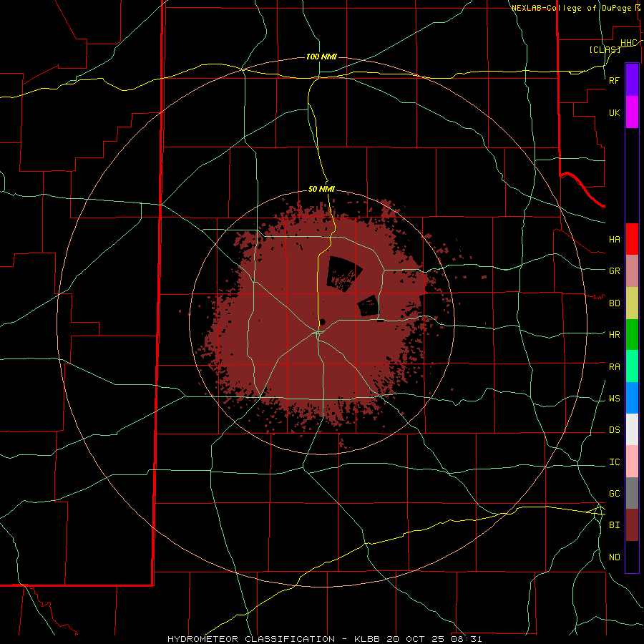Click the WS legend label

click(x=615, y=399)
